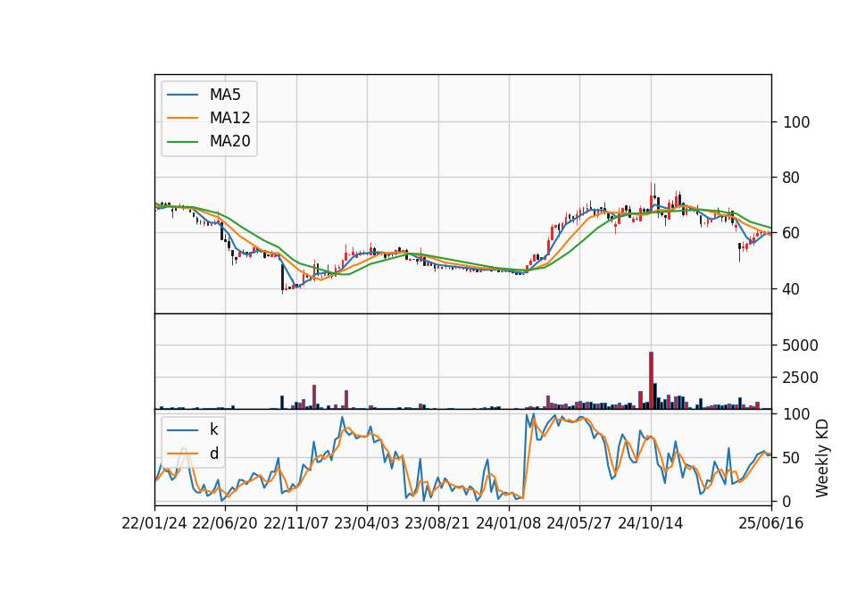
Task: Click the Weekly KD axis label
Action: click(x=822, y=458)
